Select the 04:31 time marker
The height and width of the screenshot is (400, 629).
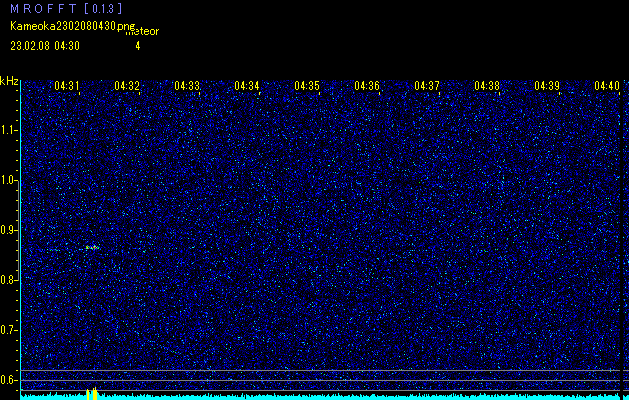point(67,85)
